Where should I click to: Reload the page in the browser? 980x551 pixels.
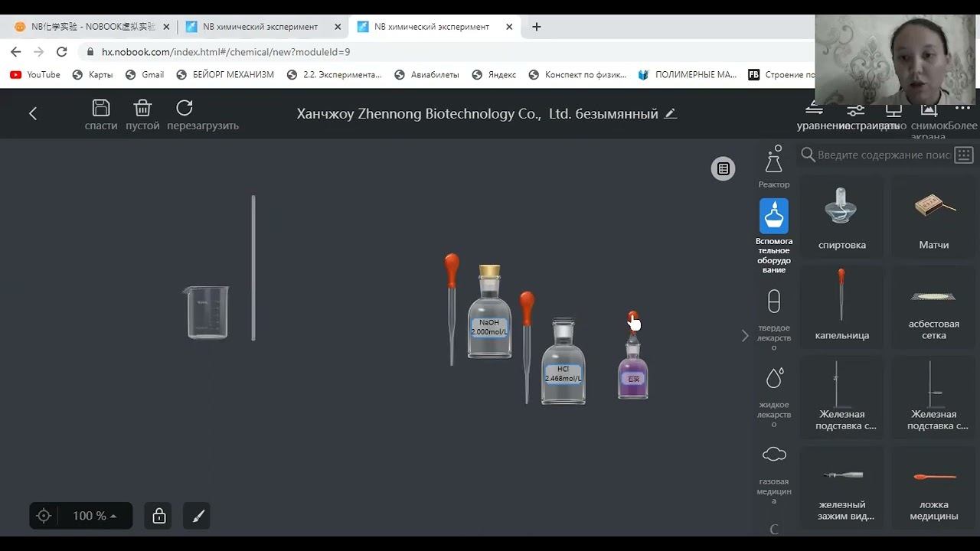tap(62, 52)
